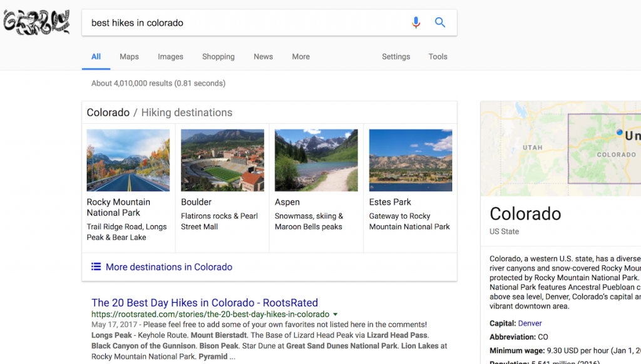Open the Boulder destination title
This screenshot has width=641, height=364.
pyautogui.click(x=196, y=202)
